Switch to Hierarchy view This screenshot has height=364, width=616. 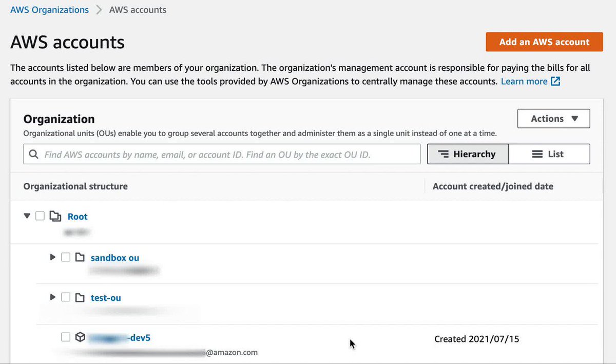pyautogui.click(x=468, y=154)
